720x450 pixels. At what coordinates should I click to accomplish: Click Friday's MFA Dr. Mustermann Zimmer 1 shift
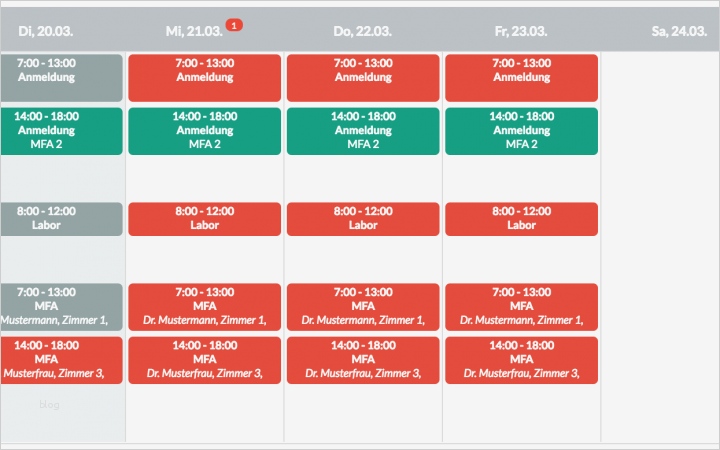pos(521,306)
